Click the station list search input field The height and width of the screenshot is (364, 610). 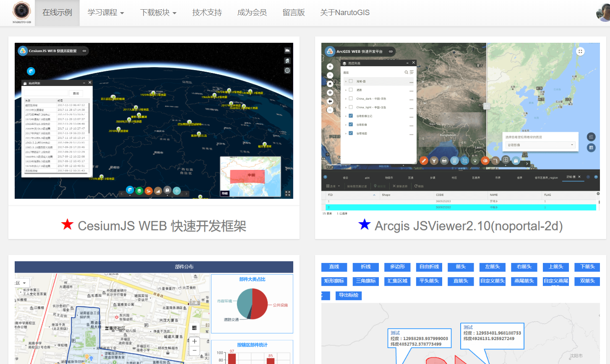coord(46,94)
